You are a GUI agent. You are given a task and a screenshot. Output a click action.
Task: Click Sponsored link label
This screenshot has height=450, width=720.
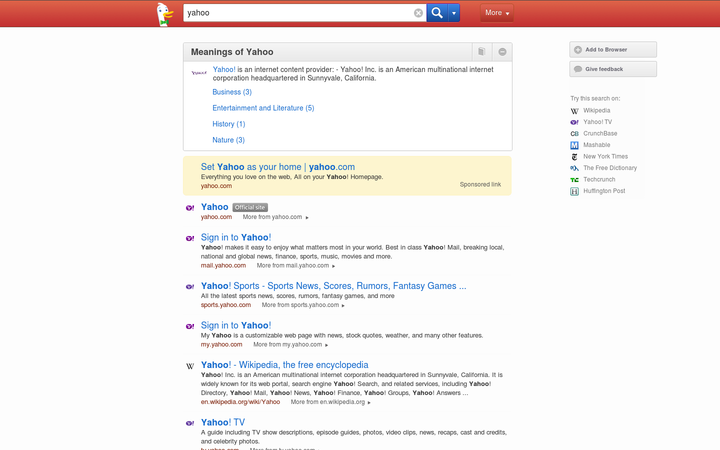480,185
